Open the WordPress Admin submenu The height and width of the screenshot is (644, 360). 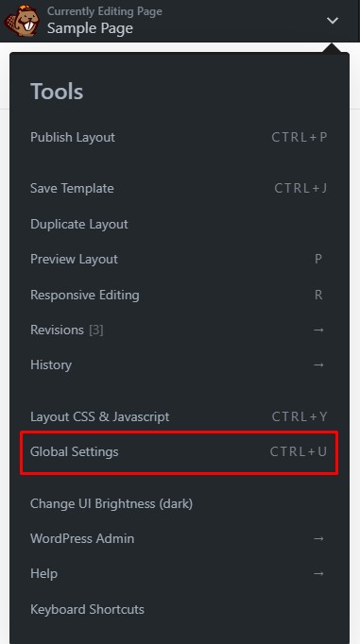(x=180, y=538)
